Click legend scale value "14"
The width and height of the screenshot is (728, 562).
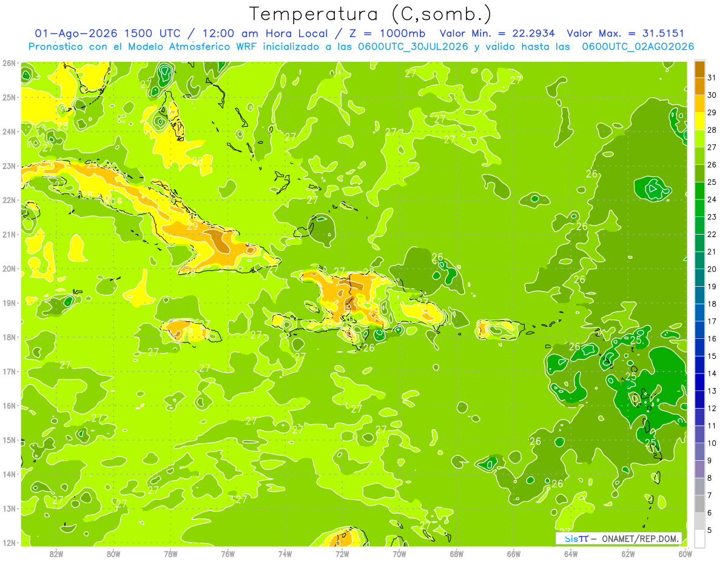pyautogui.click(x=712, y=373)
